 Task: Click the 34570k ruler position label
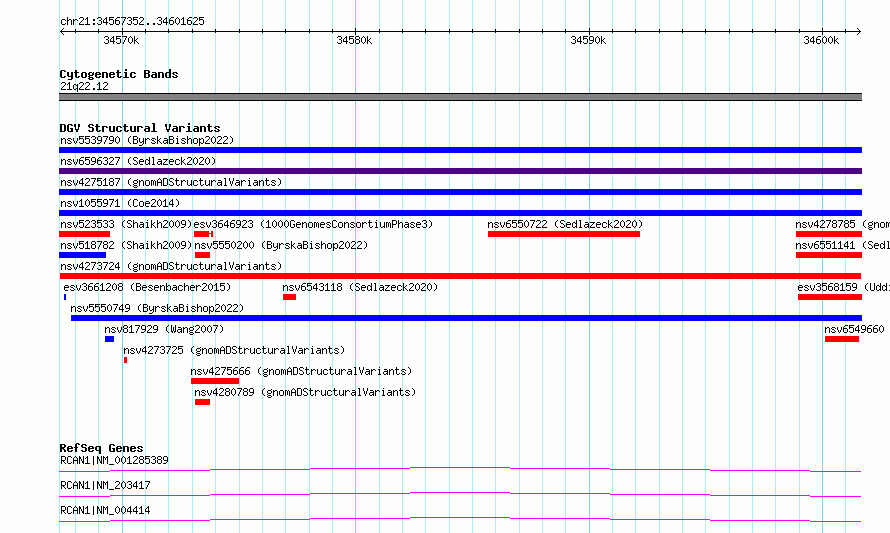coord(121,40)
